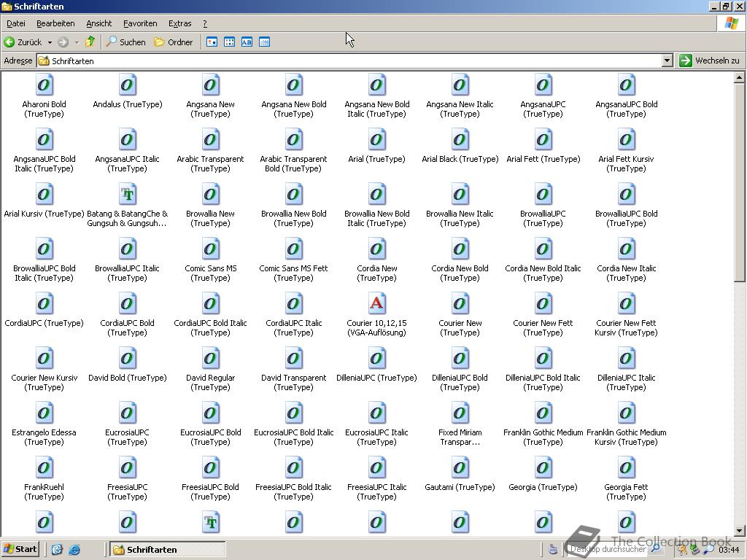Select the Franklin Gothic Medium Kursiv font
The height and width of the screenshot is (560, 747).
(x=626, y=414)
